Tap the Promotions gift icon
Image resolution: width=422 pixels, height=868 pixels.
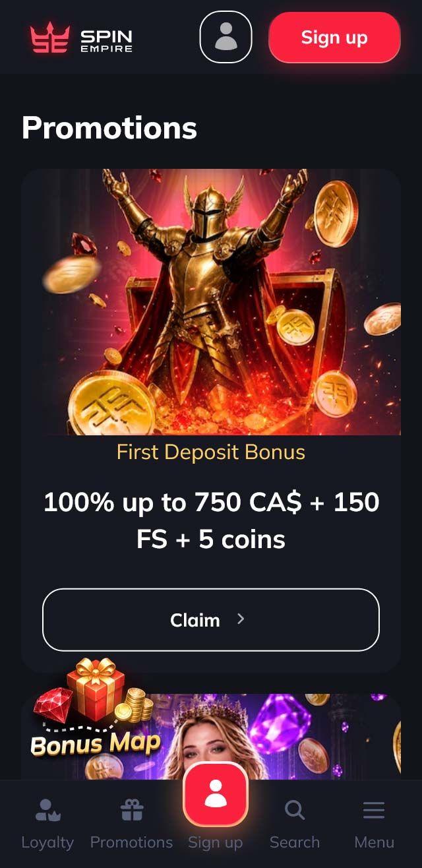pos(132,810)
